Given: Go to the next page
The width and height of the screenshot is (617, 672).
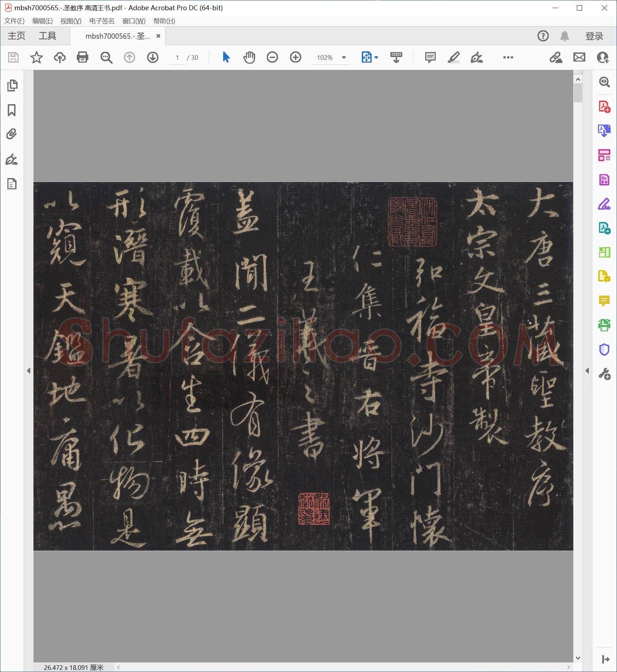Looking at the screenshot, I should pyautogui.click(x=152, y=57).
